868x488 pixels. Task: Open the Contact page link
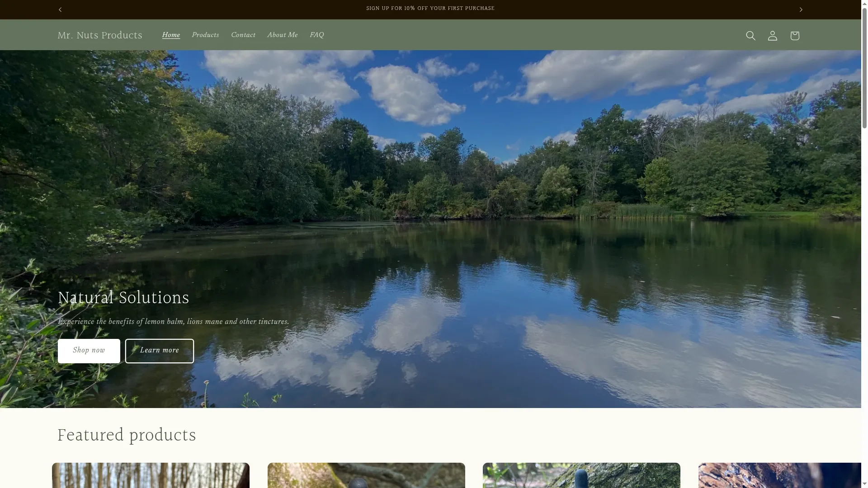[243, 35]
